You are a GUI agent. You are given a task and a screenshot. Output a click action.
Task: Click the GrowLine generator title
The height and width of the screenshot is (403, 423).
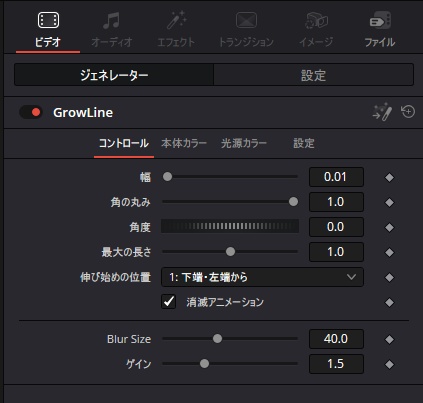coord(83,113)
